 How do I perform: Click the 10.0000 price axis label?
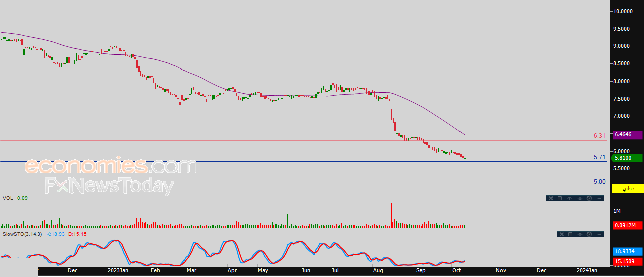tap(623, 11)
